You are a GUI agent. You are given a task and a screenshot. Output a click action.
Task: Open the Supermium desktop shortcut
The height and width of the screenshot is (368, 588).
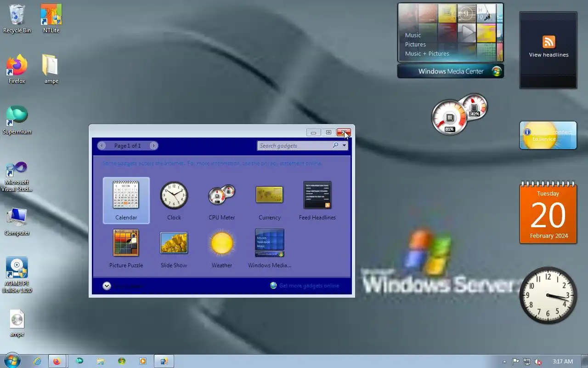17,120
